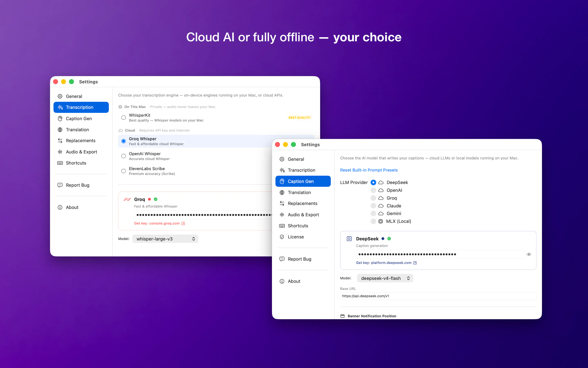Screen dimensions: 588x368
Task: Reveal DeepSeek API key with eye icon
Action: coord(529,254)
